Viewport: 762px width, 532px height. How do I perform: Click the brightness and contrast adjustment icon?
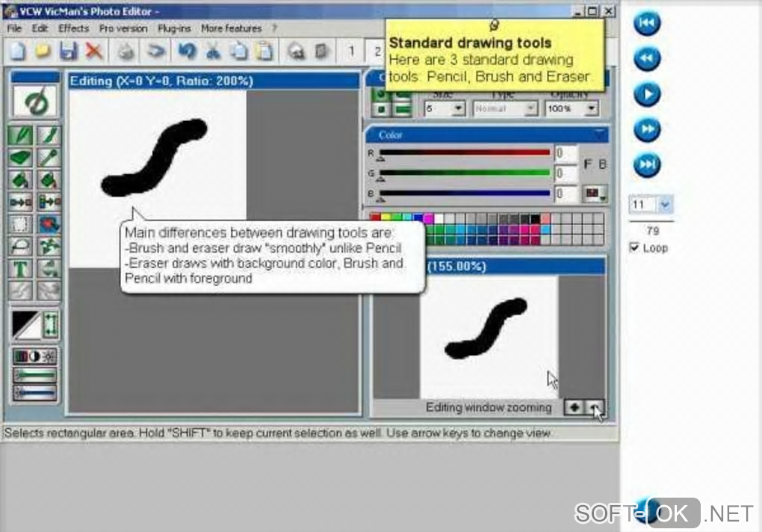tap(34, 357)
